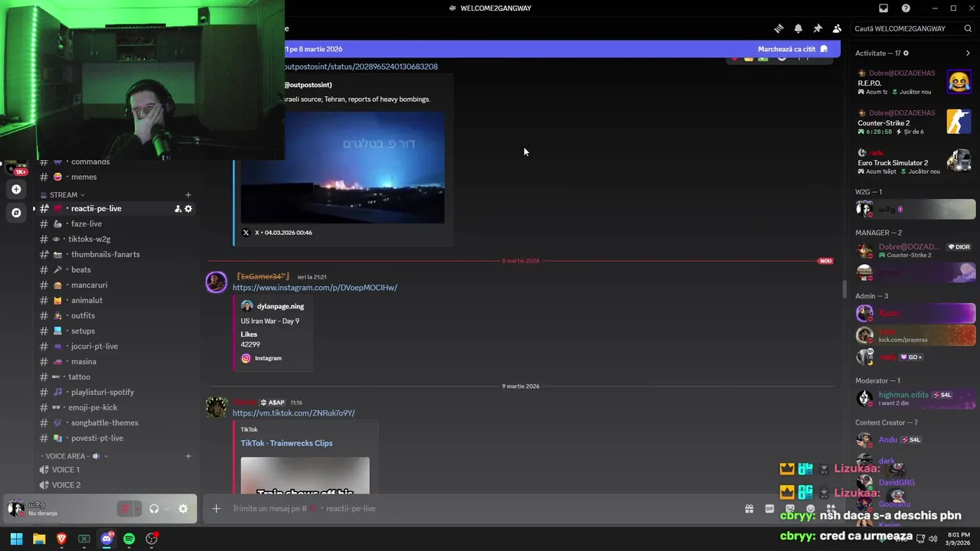Open instagram.com/p/DVoepMOCIHw link
This screenshot has width=980, height=551.
(x=315, y=288)
